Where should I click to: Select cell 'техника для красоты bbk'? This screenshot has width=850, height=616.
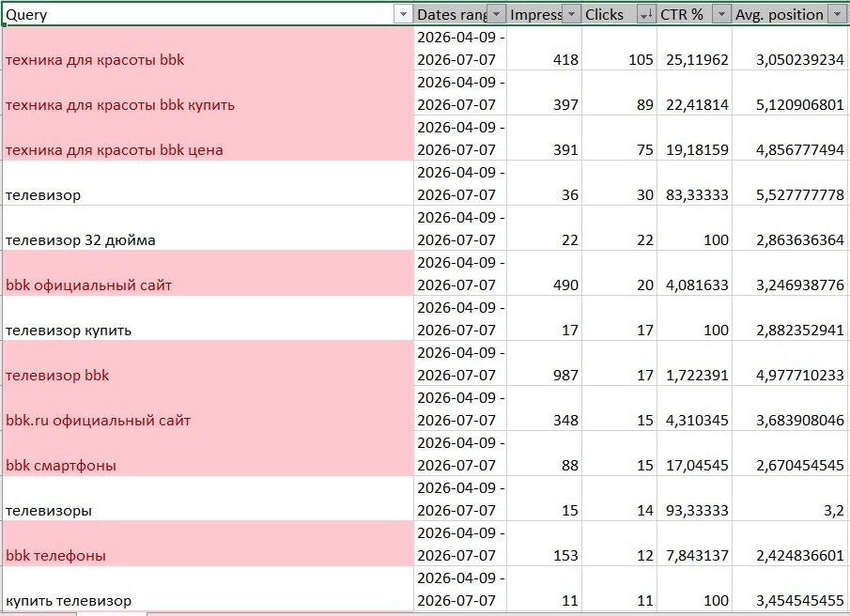208,48
